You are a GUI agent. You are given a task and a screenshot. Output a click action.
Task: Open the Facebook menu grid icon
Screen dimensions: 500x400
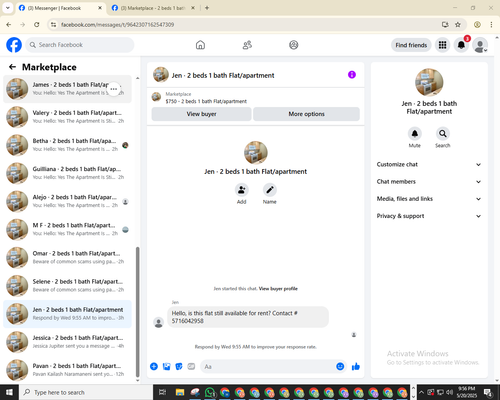click(x=442, y=45)
